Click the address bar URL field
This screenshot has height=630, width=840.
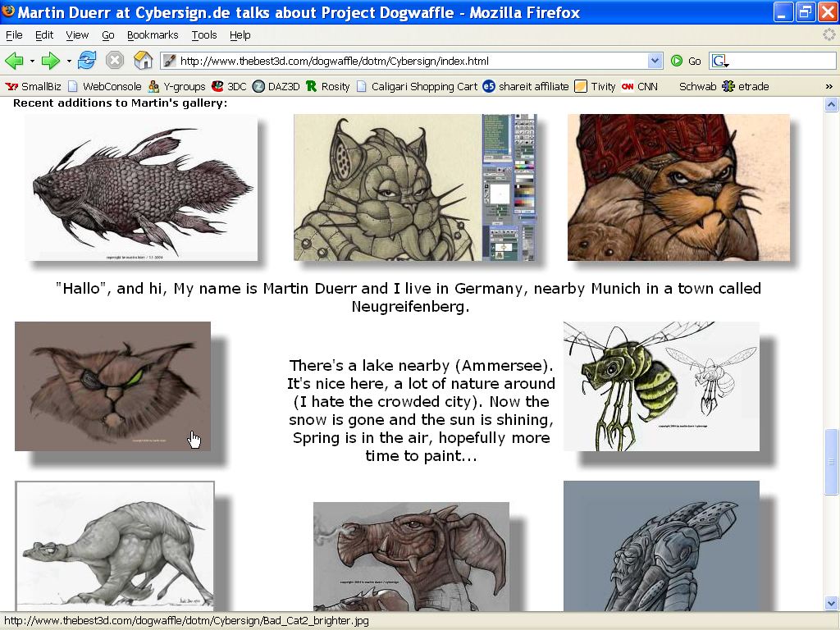[410, 61]
